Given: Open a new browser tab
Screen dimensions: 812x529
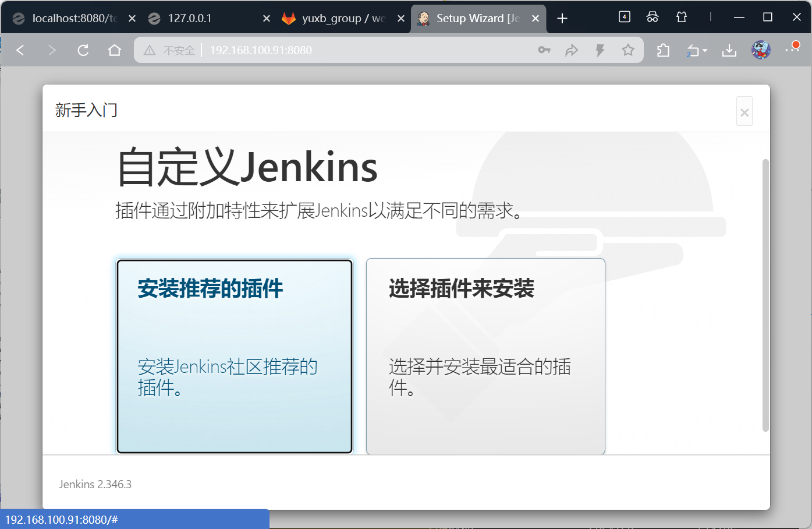Looking at the screenshot, I should (562, 19).
